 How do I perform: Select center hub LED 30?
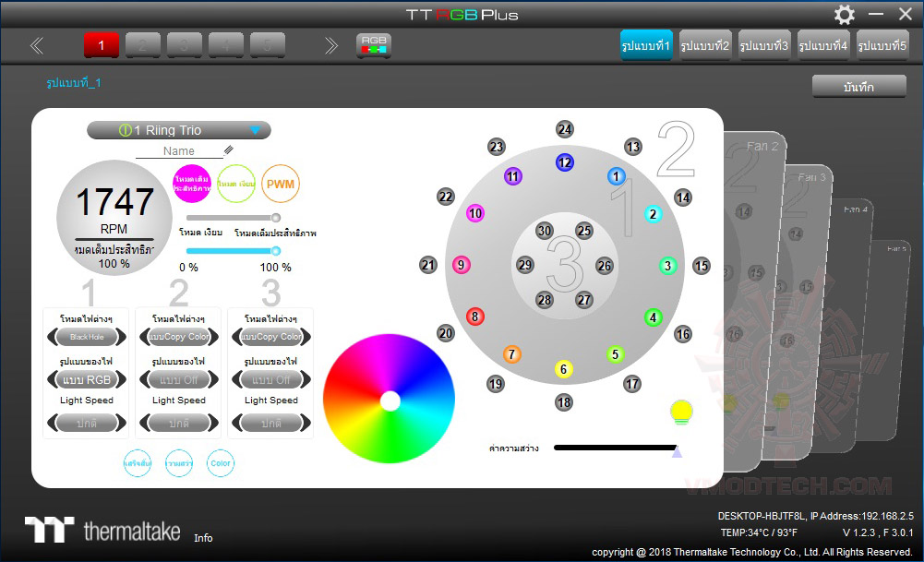point(544,231)
